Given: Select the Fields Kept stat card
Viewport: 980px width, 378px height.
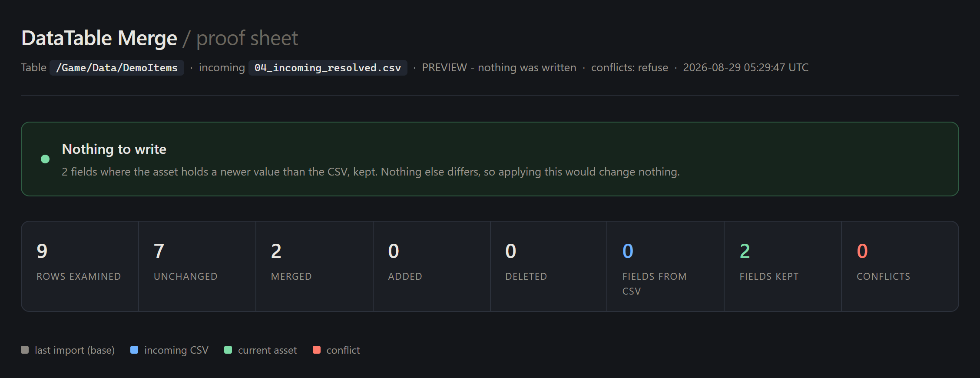Looking at the screenshot, I should tap(783, 266).
